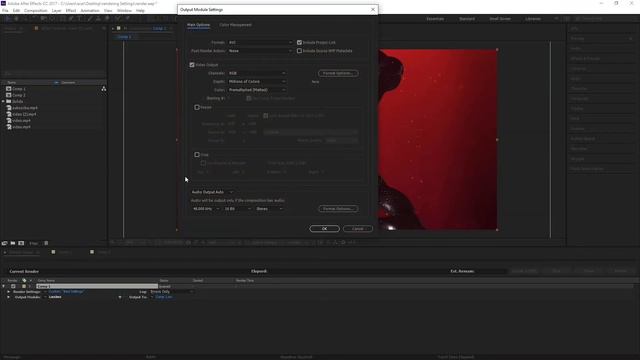Click OK in Output Module Settings
The height and width of the screenshot is (360, 640).
click(324, 229)
